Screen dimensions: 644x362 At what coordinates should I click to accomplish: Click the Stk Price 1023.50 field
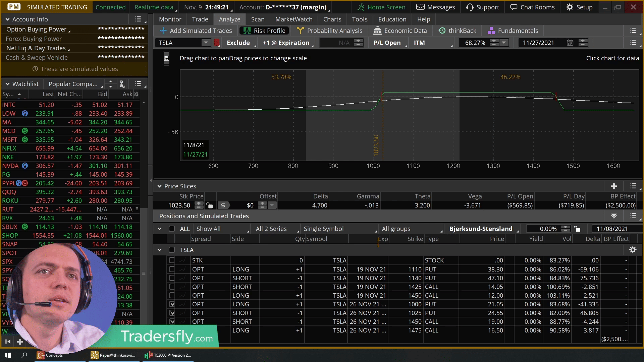(x=179, y=205)
